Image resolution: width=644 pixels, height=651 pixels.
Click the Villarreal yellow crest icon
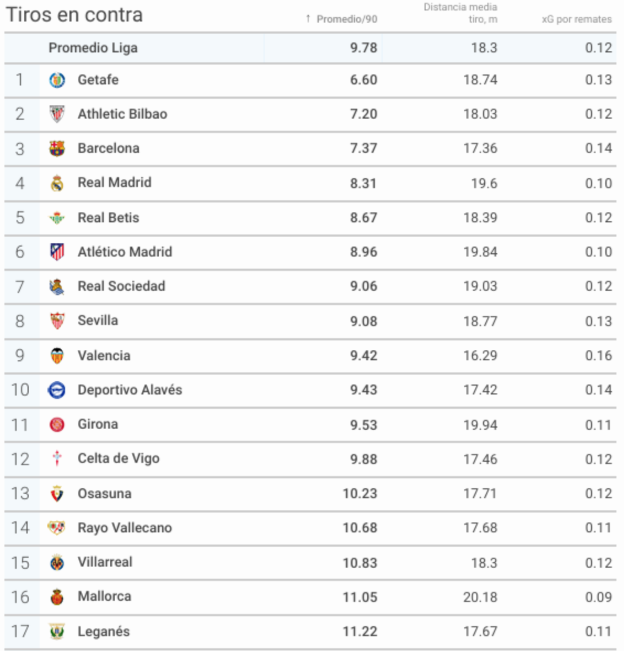pos(57,563)
